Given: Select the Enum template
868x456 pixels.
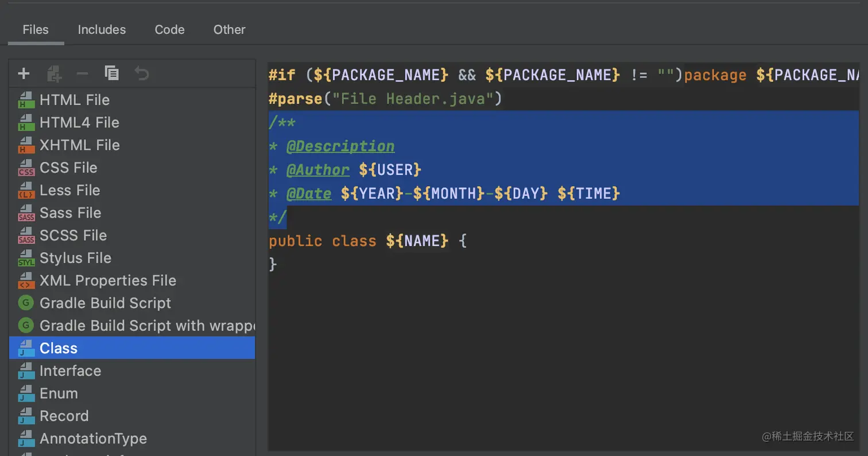Looking at the screenshot, I should coord(132,393).
